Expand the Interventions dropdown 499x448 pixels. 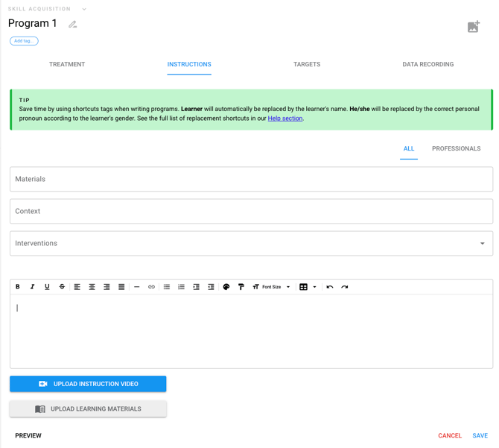click(482, 244)
